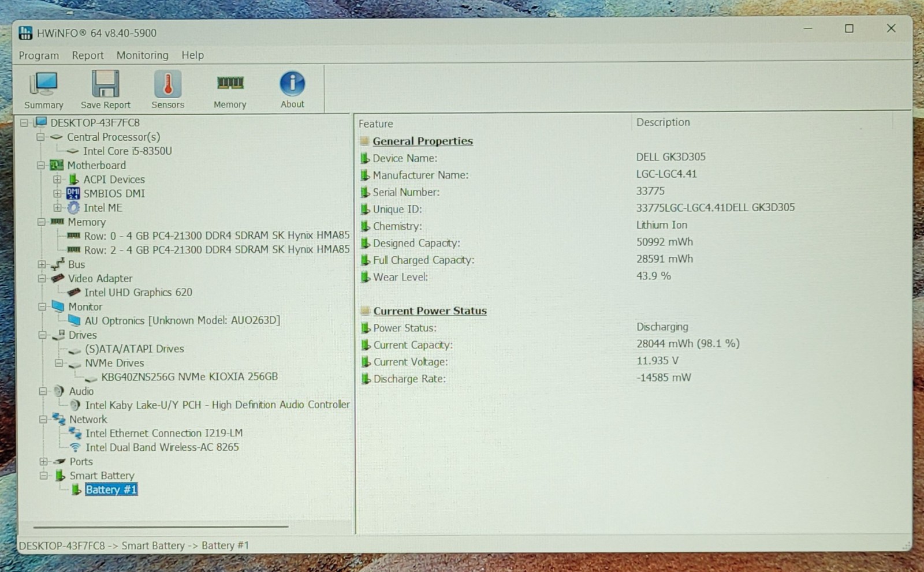Click the Video Adapter card icon
This screenshot has width=924, height=572.
pos(57,278)
